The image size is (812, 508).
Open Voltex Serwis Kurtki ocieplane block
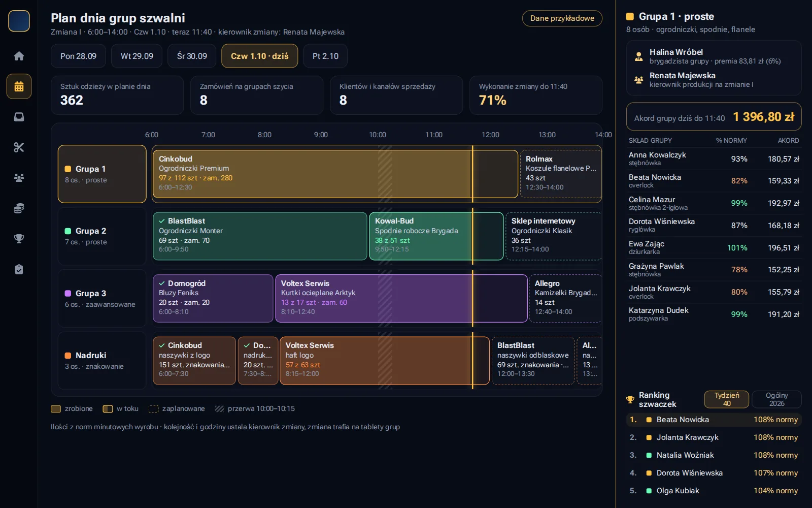[x=401, y=299]
